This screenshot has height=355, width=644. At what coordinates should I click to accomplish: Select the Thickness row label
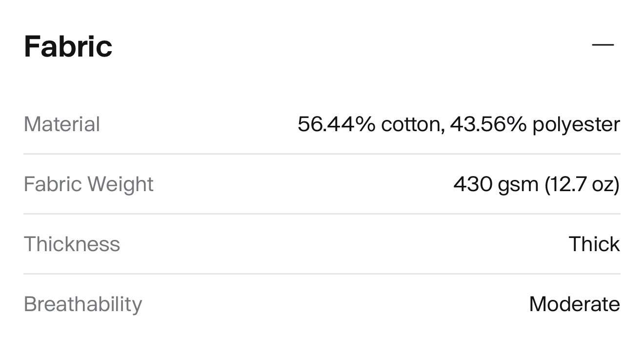(x=72, y=244)
